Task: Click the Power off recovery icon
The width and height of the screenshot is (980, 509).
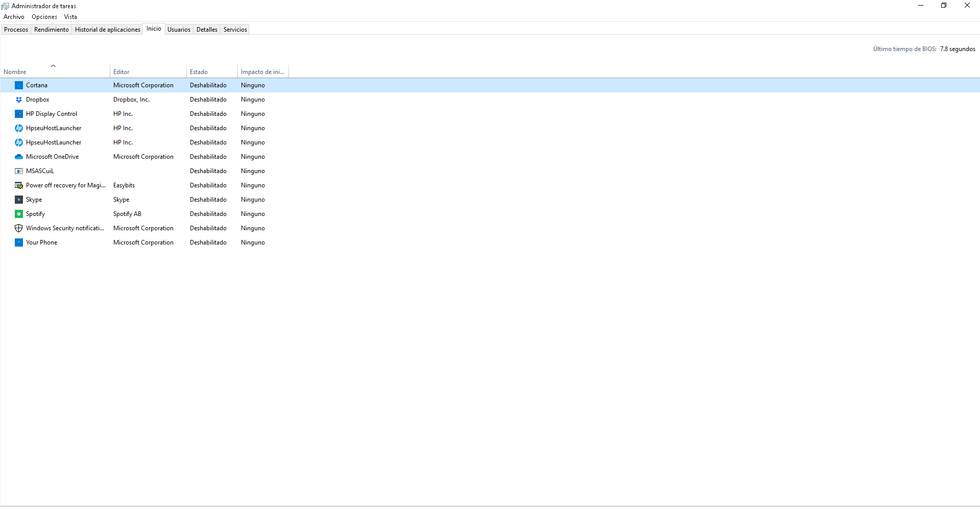Action: tap(19, 185)
